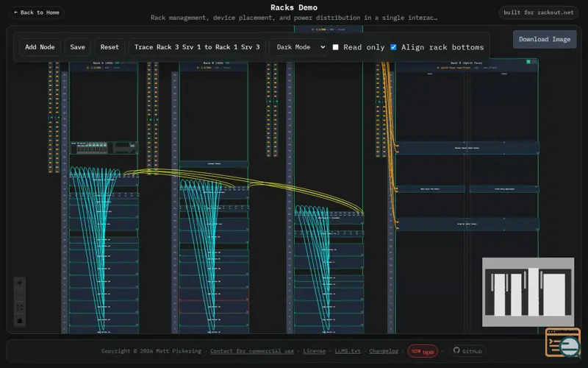Open the LLMS.txt link
This screenshot has height=368, width=588.
click(x=348, y=351)
